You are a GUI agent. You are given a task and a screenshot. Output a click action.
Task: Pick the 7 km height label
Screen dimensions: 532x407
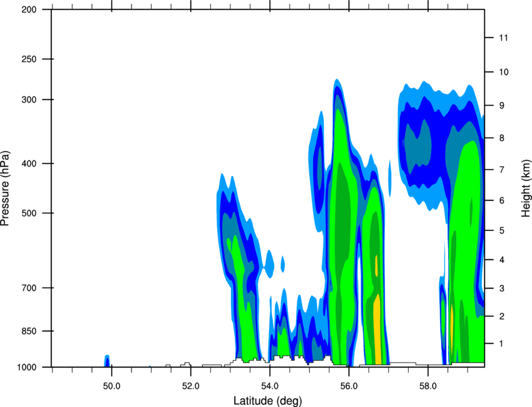(501, 170)
